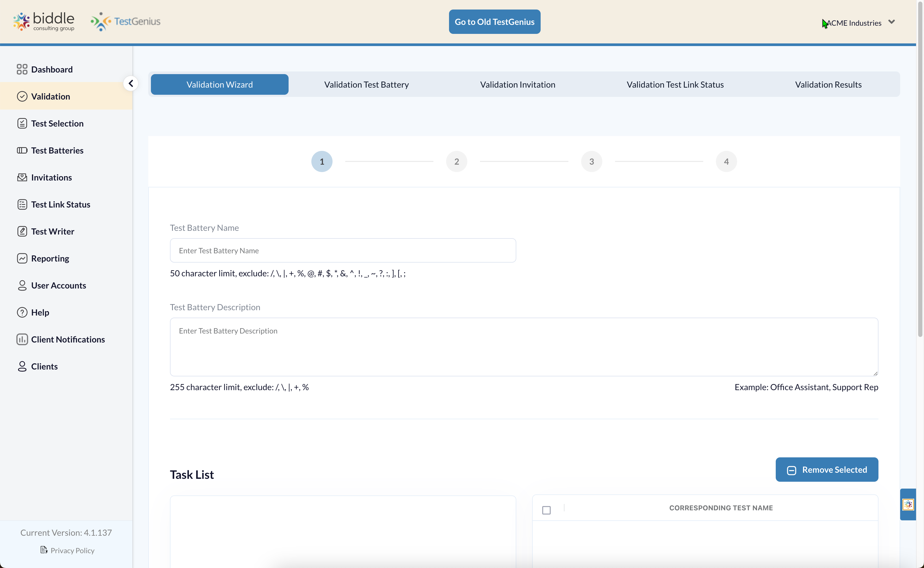This screenshot has height=568, width=924.
Task: Open the Privacy Policy link
Action: click(x=72, y=550)
